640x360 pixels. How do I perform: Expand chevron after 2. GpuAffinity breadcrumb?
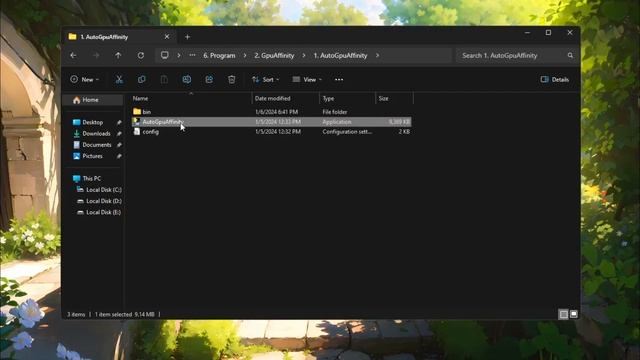tap(304, 56)
